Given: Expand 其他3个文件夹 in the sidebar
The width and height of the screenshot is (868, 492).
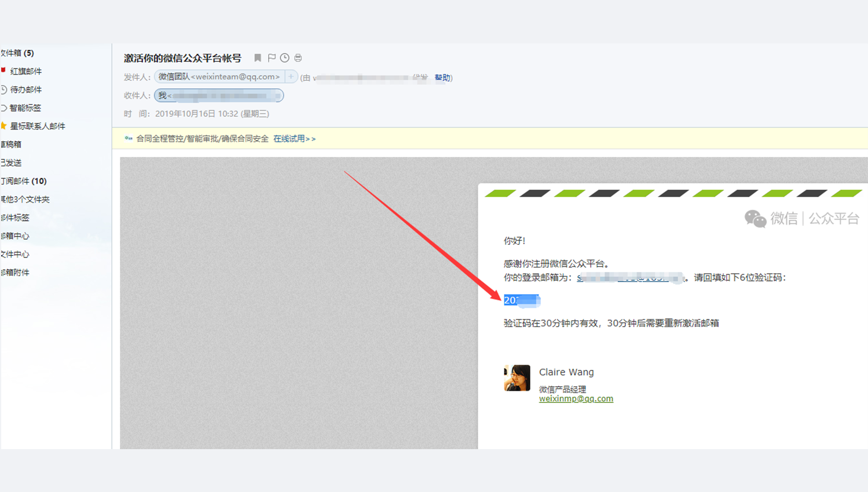Looking at the screenshot, I should 25,199.
